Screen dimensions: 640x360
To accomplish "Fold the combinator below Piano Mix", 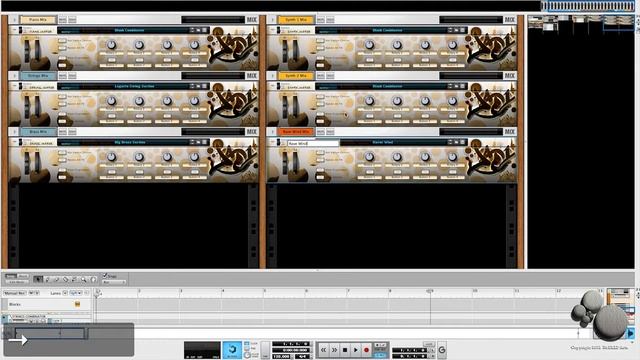I will point(14,30).
